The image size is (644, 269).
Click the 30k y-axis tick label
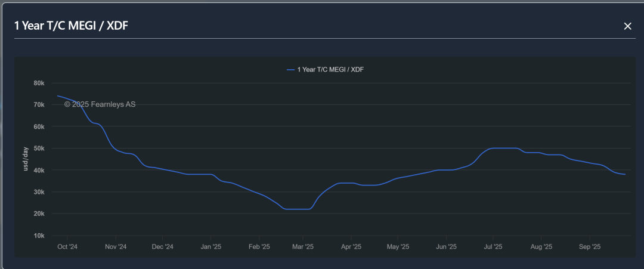pos(39,192)
